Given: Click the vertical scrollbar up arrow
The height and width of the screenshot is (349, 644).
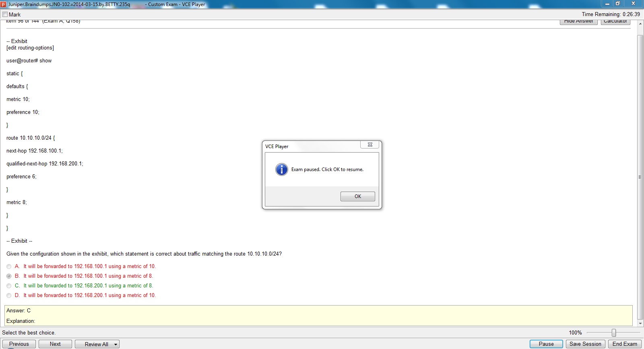Looking at the screenshot, I should pyautogui.click(x=640, y=24).
